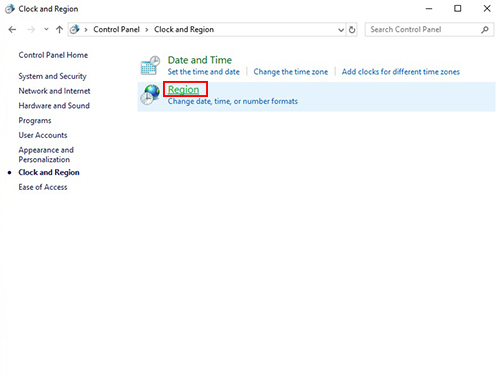Select Clock and Region in sidebar
500x375 pixels.
(49, 172)
